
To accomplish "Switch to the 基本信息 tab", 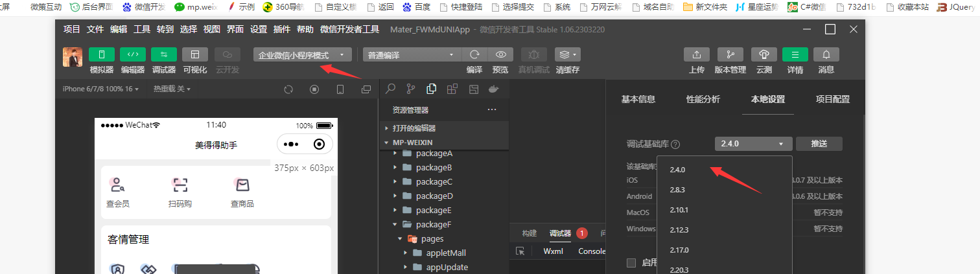I will (638, 99).
